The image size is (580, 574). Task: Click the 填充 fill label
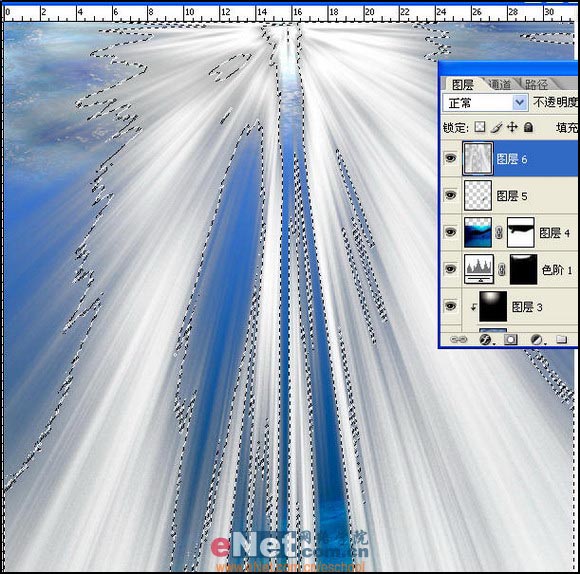[566, 128]
